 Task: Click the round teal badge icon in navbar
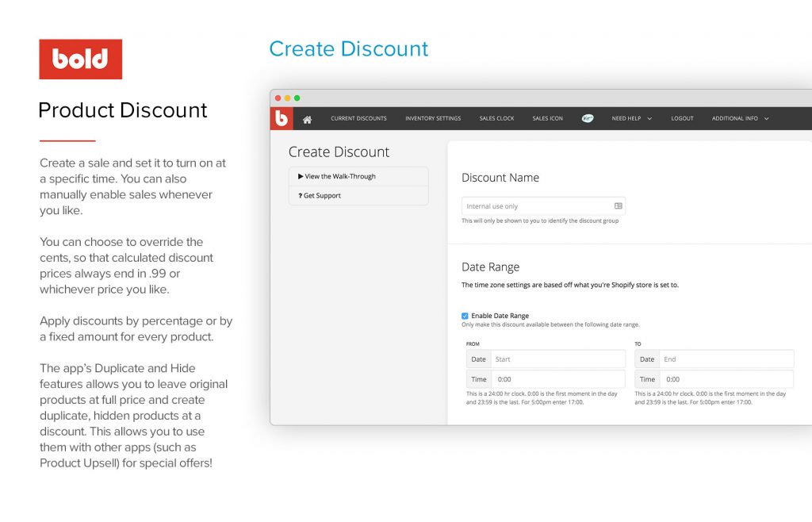coord(588,118)
